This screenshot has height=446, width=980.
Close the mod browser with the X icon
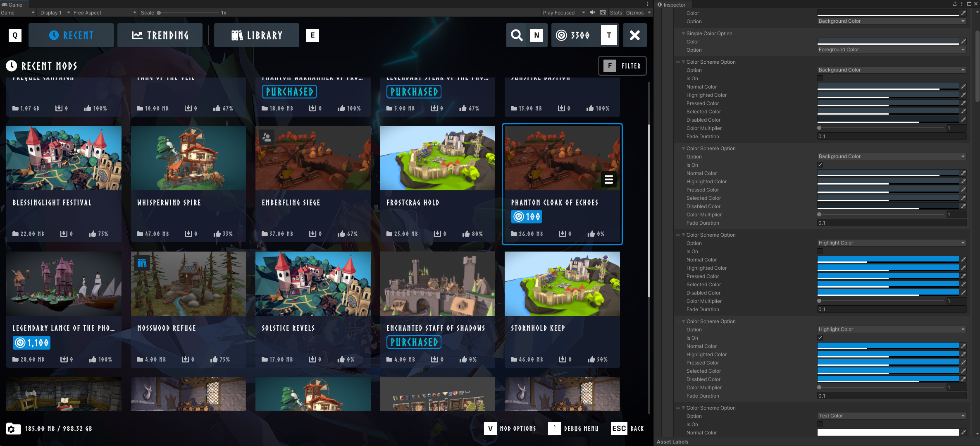[x=635, y=35]
